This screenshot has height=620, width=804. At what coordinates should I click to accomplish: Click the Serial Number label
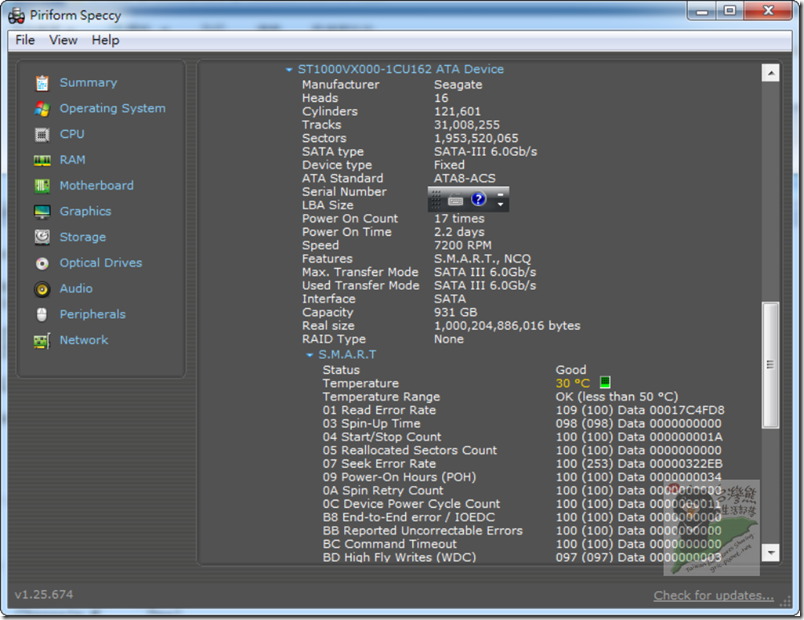(344, 192)
